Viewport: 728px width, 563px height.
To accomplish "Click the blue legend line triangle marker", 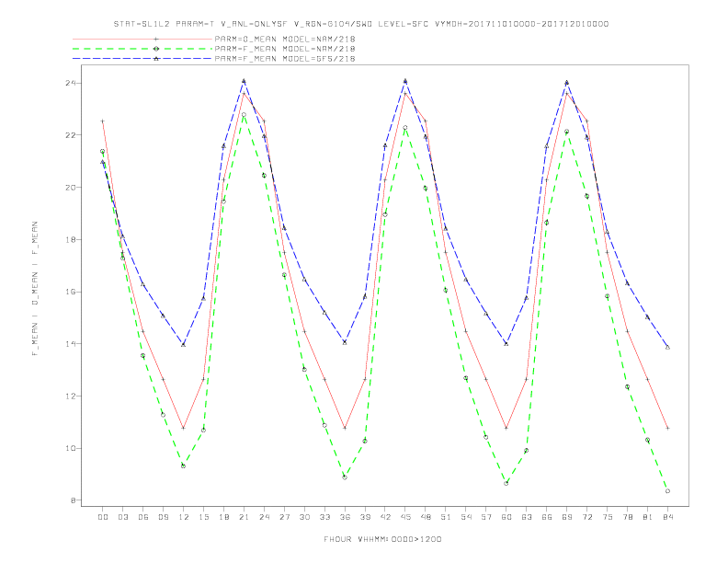I will point(156,59).
